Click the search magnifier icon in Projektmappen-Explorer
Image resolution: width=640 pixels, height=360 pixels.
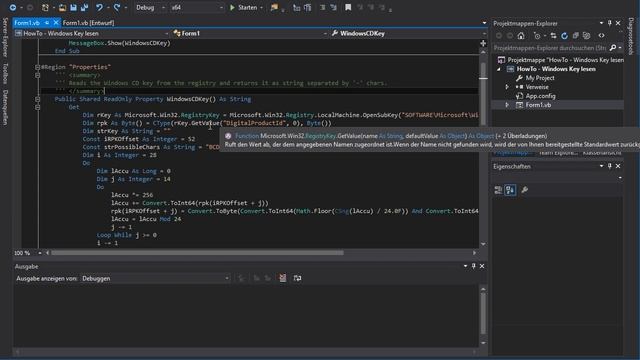click(x=613, y=48)
